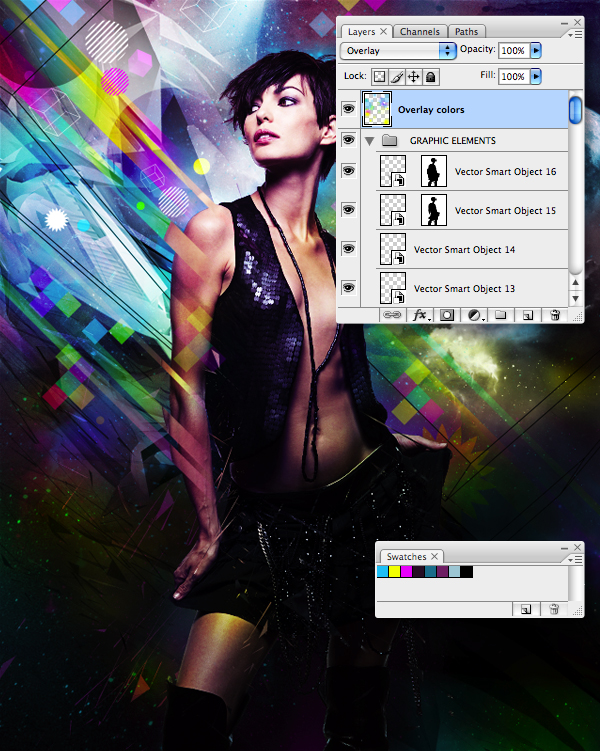Open the Fill slider arrow
This screenshot has width=600, height=751.
pyautogui.click(x=536, y=76)
